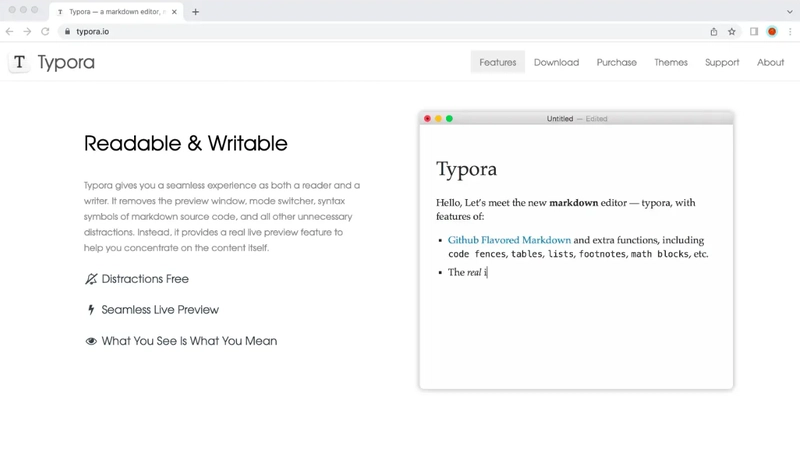The image size is (800, 450).
Task: Go back with browser back arrow
Action: [x=10, y=32]
